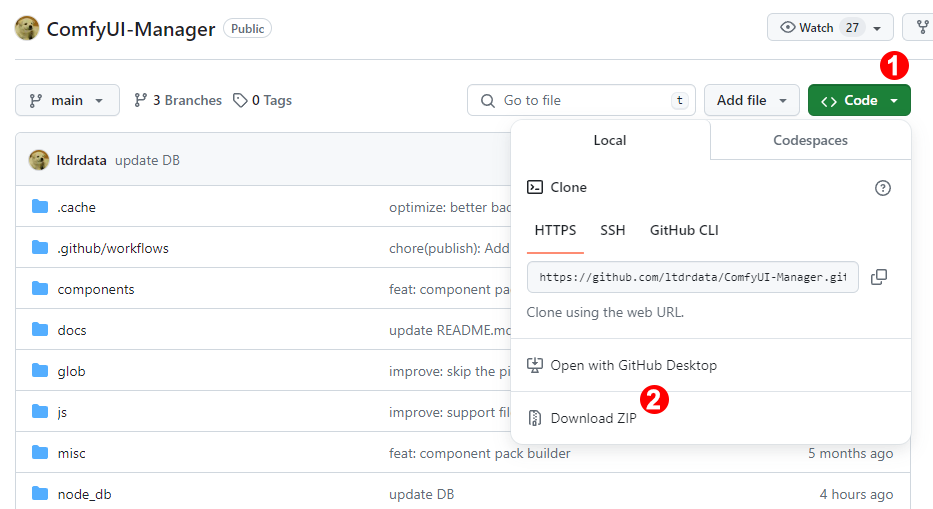The height and width of the screenshot is (509, 933).
Task: Open the components folder
Action: coord(96,289)
